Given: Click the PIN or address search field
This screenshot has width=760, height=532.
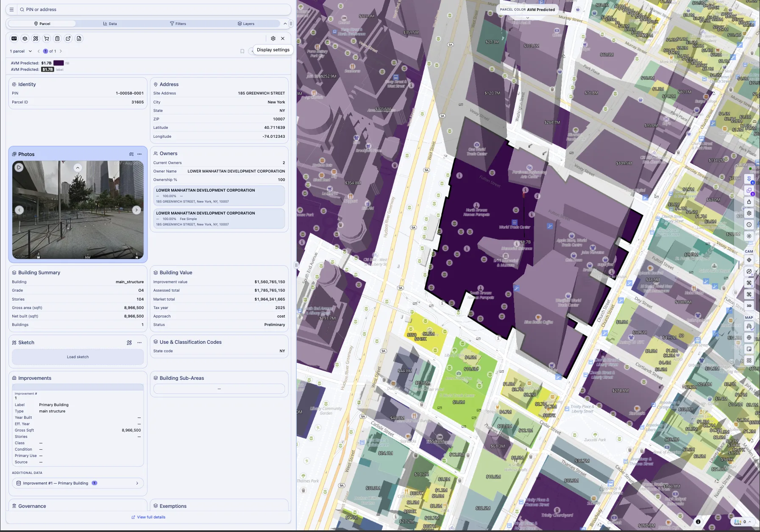Looking at the screenshot, I should pyautogui.click(x=154, y=9).
